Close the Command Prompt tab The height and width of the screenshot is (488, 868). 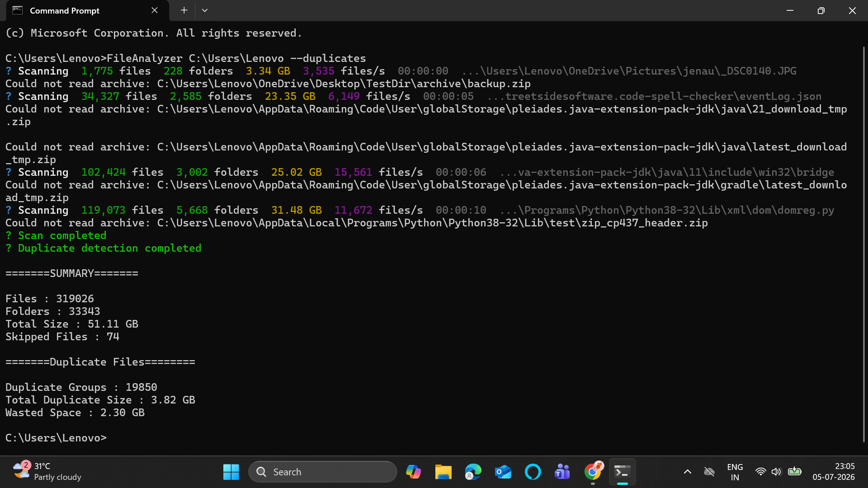(155, 10)
